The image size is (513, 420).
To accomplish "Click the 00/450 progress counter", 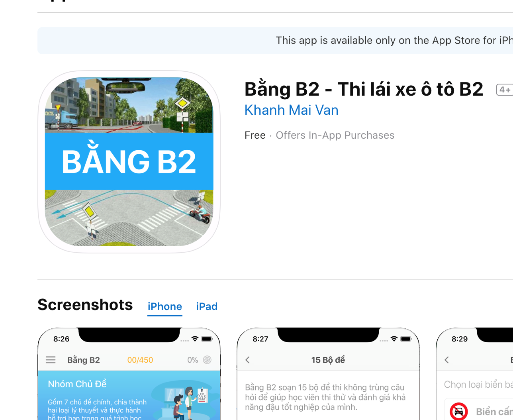I will pyautogui.click(x=140, y=360).
